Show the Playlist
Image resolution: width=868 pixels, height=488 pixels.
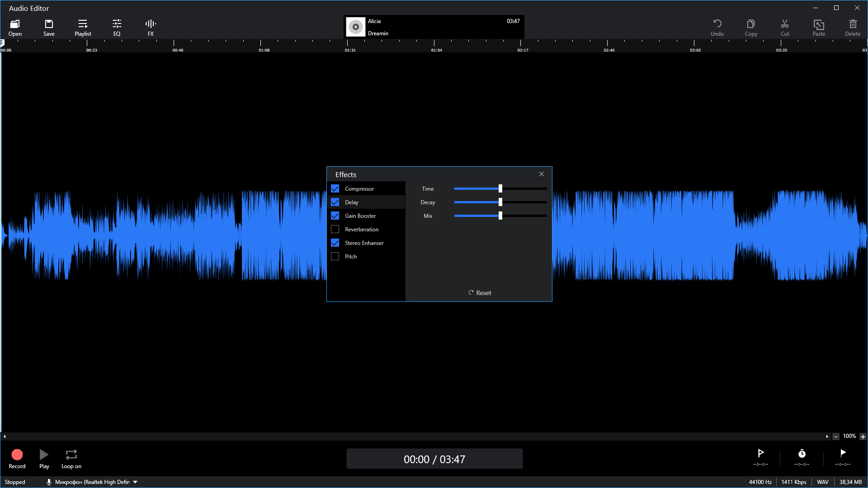coord(83,27)
